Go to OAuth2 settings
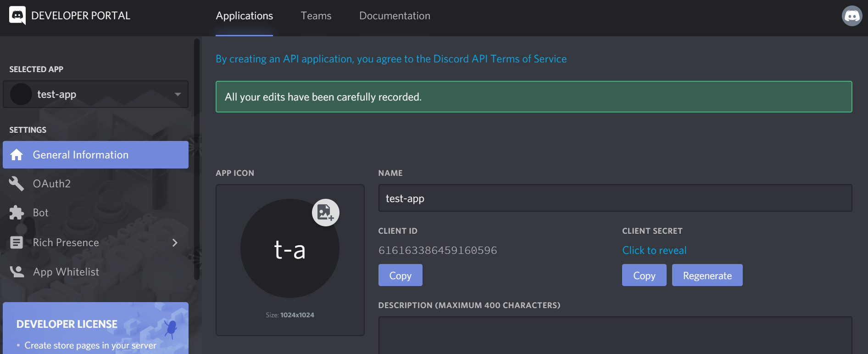The width and height of the screenshot is (868, 354). point(95,184)
